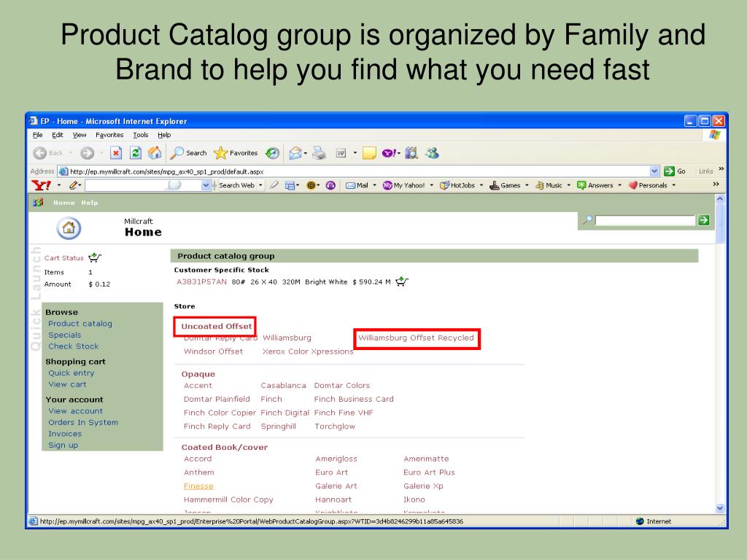
Task: Click the site search input field
Action: pos(645,220)
